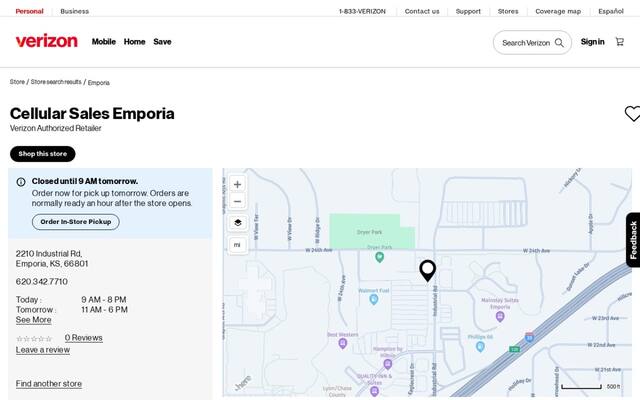Viewport: 640px width, 400px height.
Task: Click the phone number 620.342.7710
Action: point(42,282)
